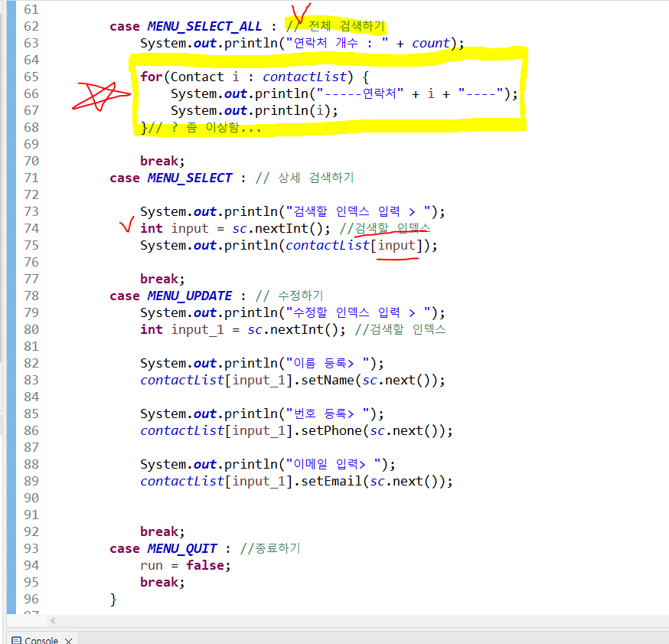Close the Console view with its X
This screenshot has height=644, width=669.
click(68, 641)
